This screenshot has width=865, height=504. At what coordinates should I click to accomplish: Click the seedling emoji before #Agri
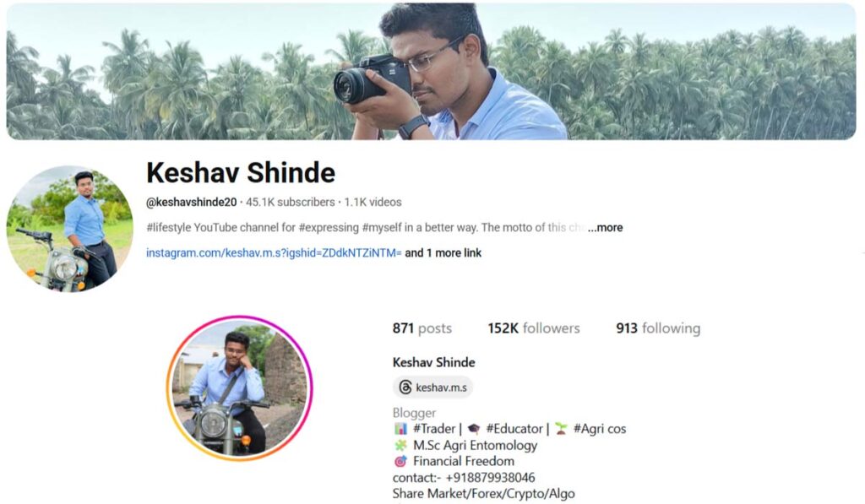[561, 429]
